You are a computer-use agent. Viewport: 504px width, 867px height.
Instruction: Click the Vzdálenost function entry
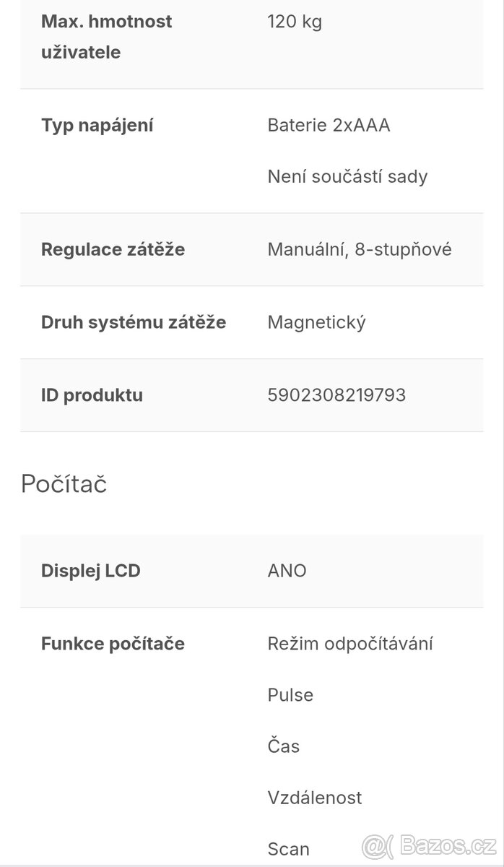point(315,798)
